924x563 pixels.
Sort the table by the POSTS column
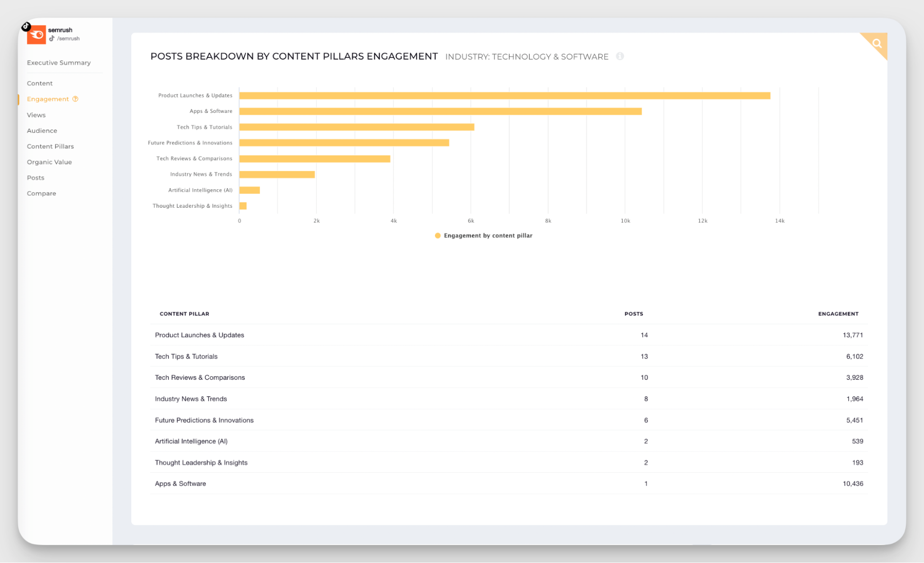634,314
